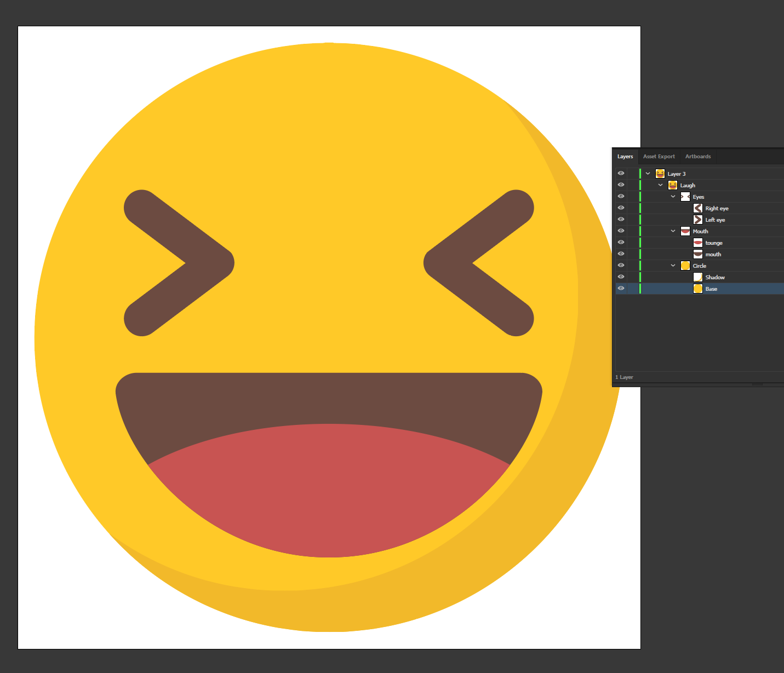Image resolution: width=784 pixels, height=673 pixels.
Task: Click the '1 Layer' status text
Action: coord(624,377)
